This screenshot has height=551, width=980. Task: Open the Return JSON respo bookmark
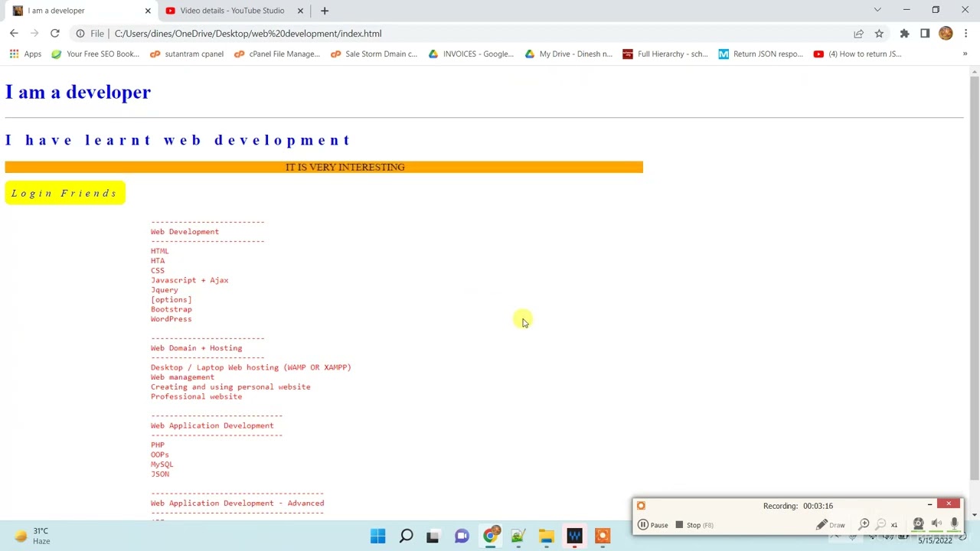(760, 54)
